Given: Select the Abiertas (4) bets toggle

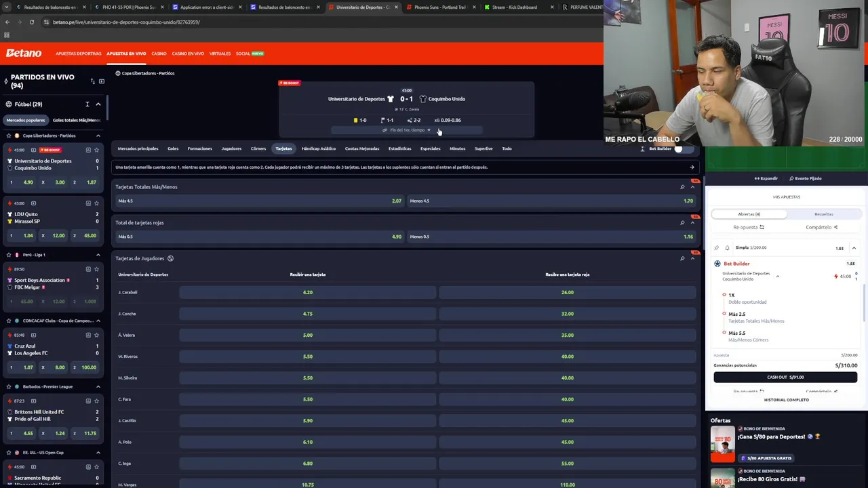Looking at the screenshot, I should [749, 214].
